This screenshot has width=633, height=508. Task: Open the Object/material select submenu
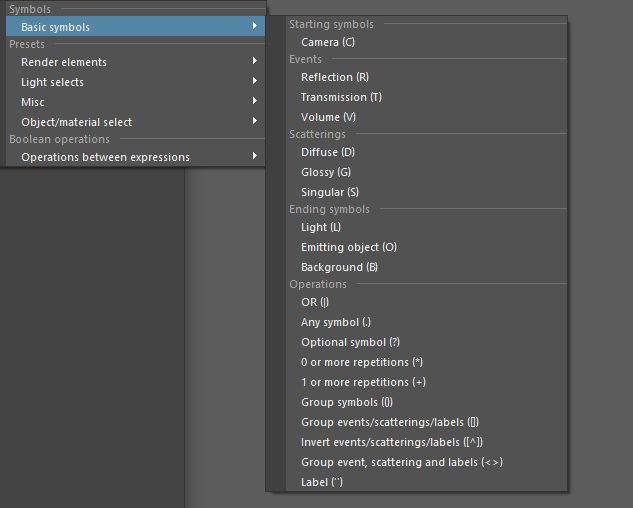(135, 122)
